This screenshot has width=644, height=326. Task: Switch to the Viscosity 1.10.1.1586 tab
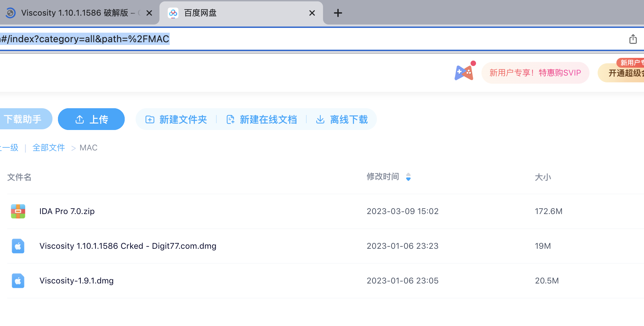[74, 13]
